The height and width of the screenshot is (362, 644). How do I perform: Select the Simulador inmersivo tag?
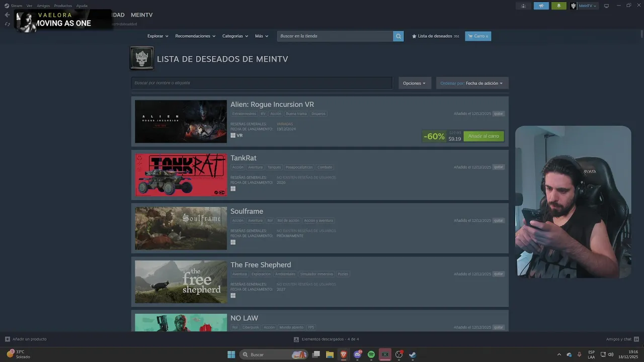[316, 274]
